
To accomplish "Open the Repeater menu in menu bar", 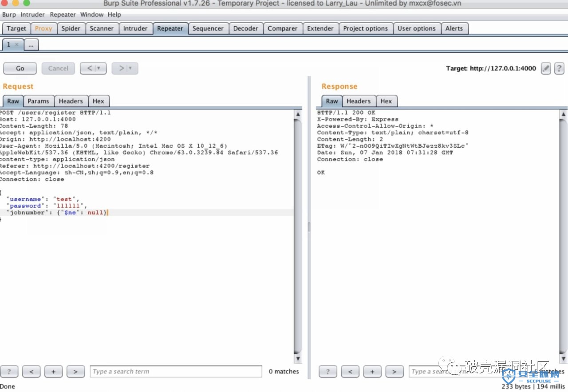I will (63, 15).
